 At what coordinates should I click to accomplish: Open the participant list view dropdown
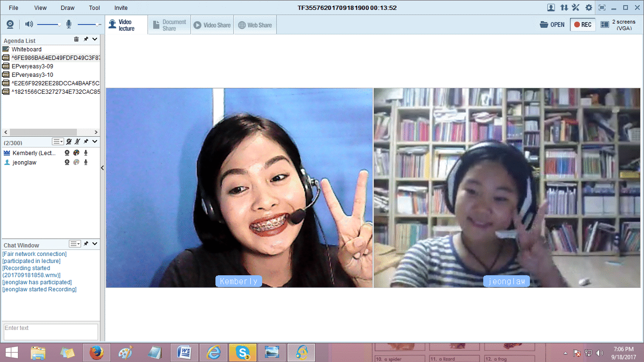[58, 141]
